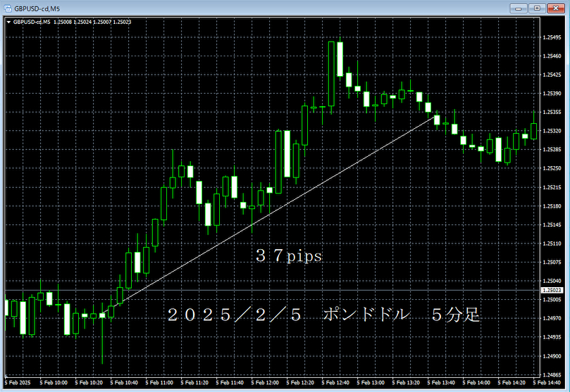This screenshot has height=392, width=570.
Task: Expand the chart symbol dropdown triangle
Action: coord(8,22)
